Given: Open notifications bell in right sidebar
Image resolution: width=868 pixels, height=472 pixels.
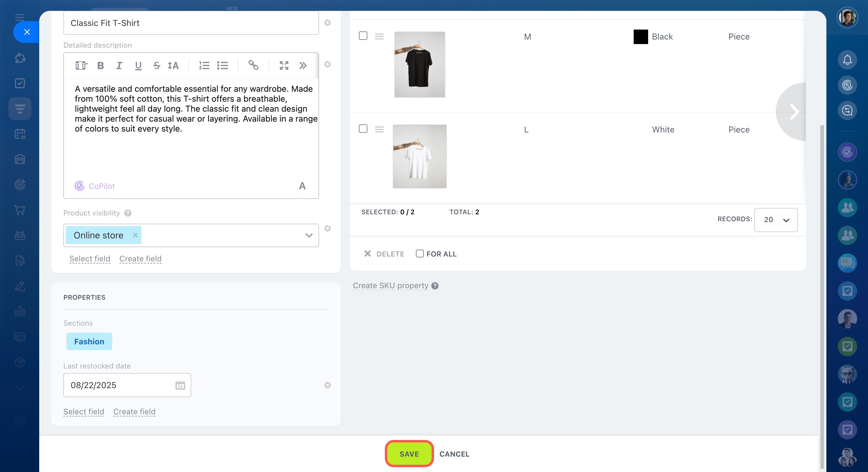Looking at the screenshot, I should 847,60.
